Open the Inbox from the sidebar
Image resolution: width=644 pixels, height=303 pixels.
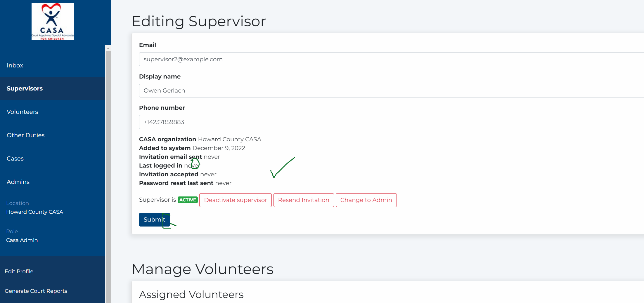(x=15, y=65)
